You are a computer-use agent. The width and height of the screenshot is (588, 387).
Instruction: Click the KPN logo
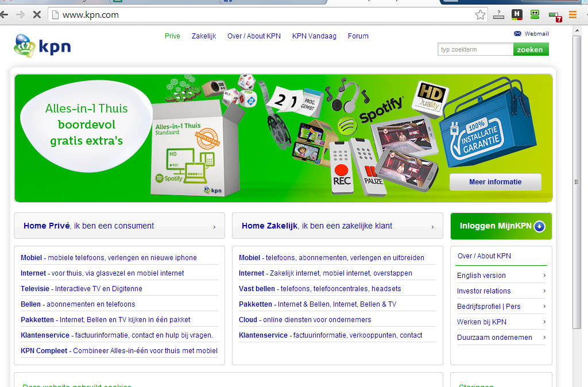tap(42, 46)
